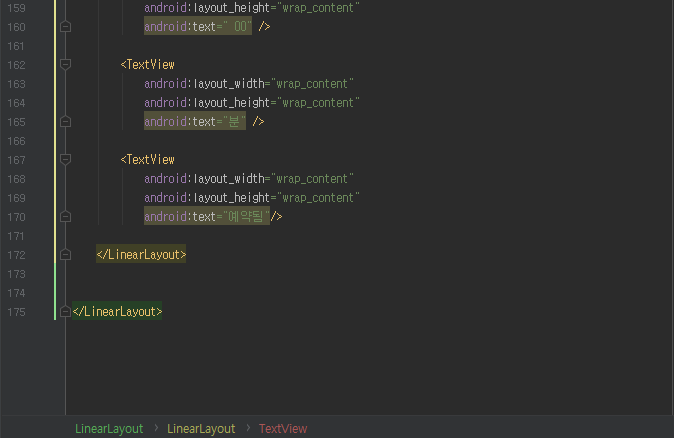The width and height of the screenshot is (674, 438).
Task: Click layout_height attribute on line 159
Action: click(252, 8)
